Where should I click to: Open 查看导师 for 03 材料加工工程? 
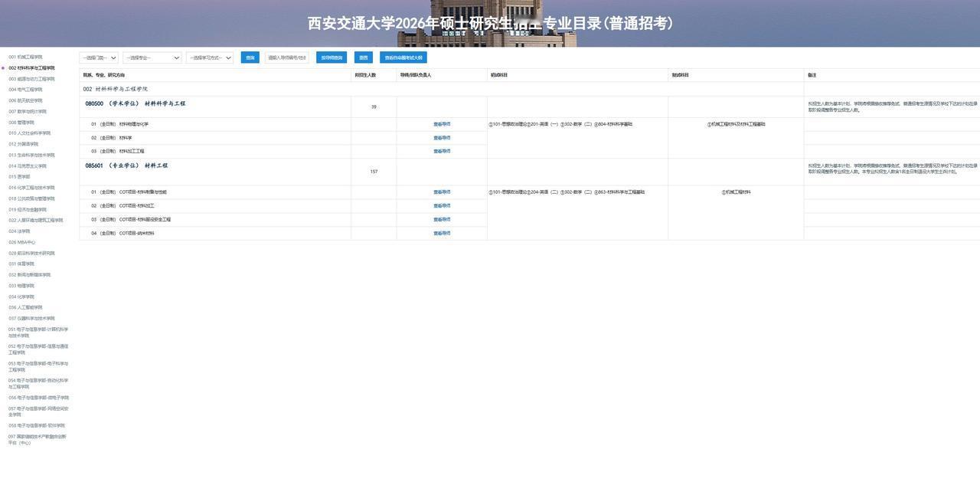(x=442, y=151)
